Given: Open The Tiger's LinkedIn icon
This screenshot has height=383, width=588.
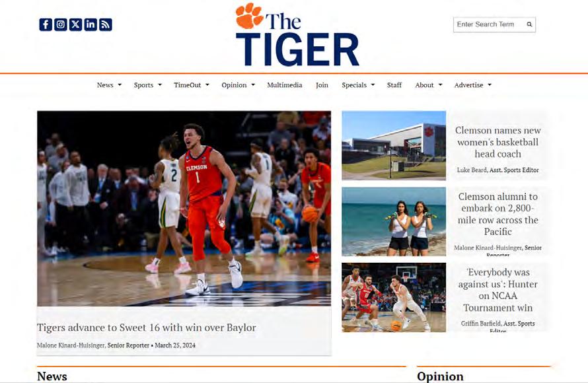Looking at the screenshot, I should point(91,24).
